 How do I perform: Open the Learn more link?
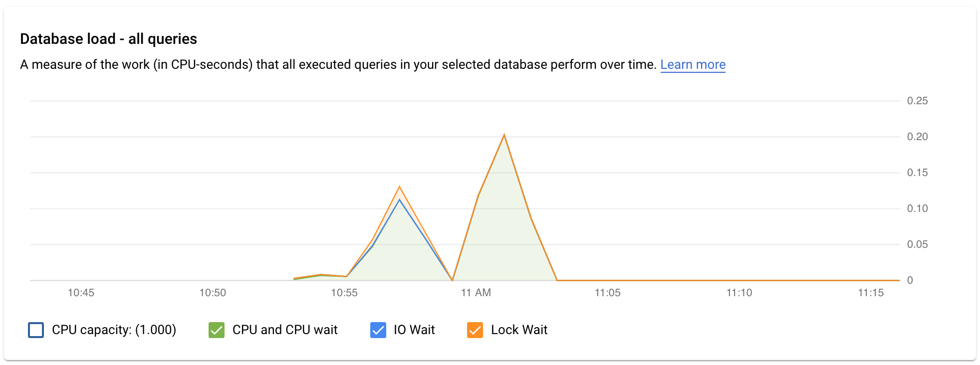(693, 65)
